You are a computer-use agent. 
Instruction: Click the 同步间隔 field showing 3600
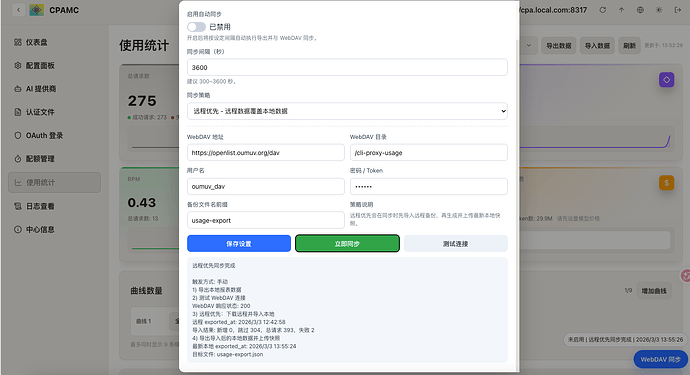(347, 67)
